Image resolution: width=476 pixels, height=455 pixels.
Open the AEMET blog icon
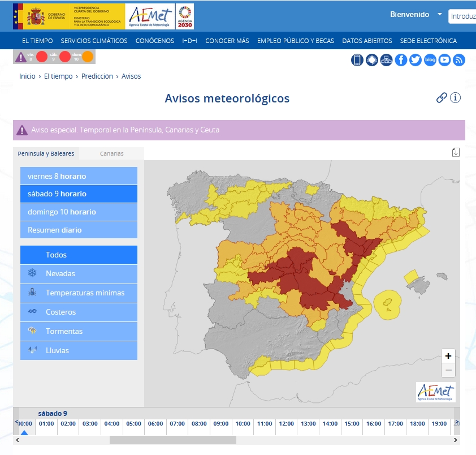[x=430, y=60]
